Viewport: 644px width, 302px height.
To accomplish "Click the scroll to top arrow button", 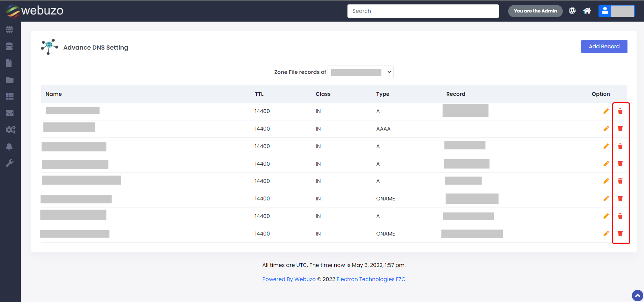I will click(637, 296).
